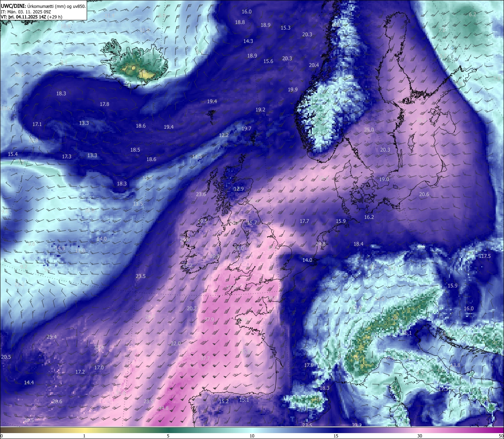Select the 37.7 value label
The width and height of the screenshot is (504, 439).
(x=205, y=359)
